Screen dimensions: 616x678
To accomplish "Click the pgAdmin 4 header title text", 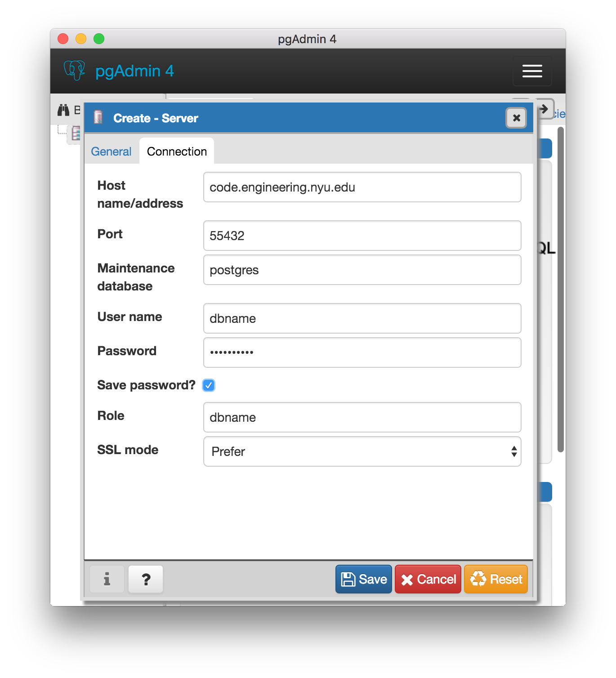I will [134, 71].
